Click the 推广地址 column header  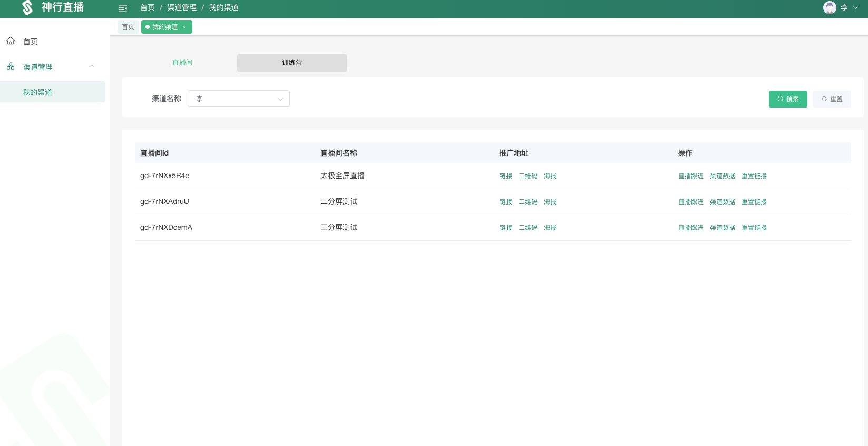[x=514, y=153]
